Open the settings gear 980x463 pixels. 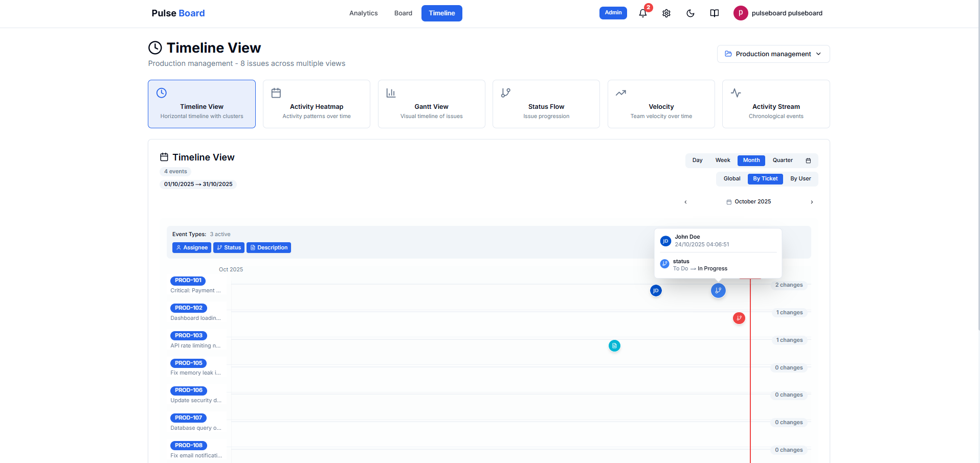click(666, 13)
